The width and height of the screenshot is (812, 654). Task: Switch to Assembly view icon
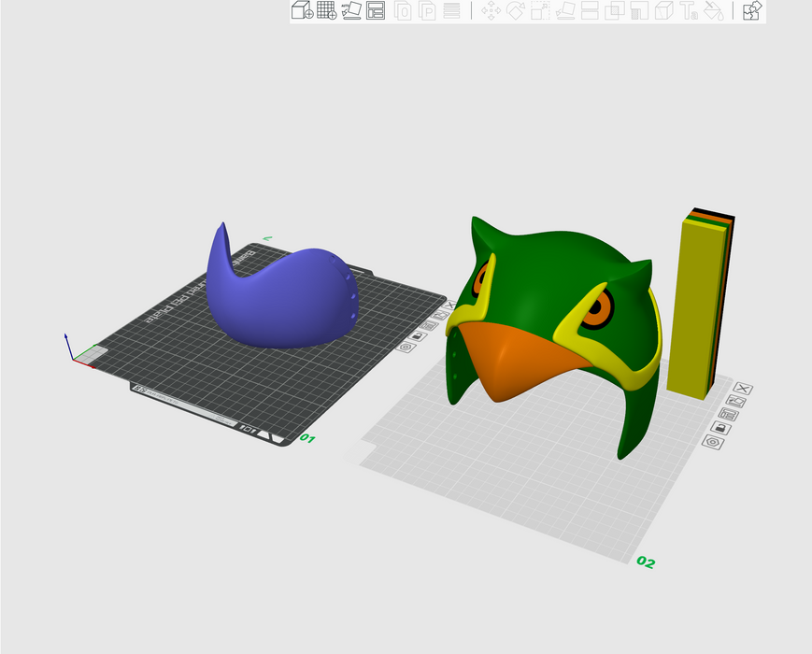(751, 11)
